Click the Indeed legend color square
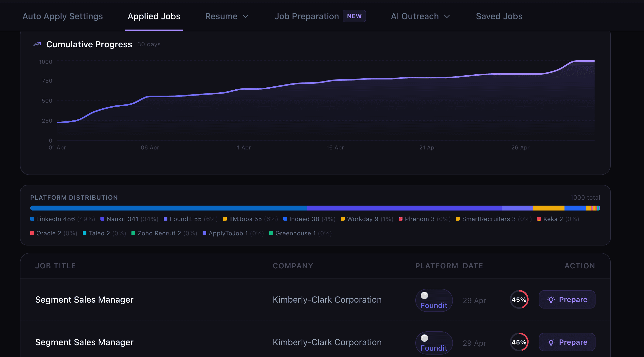Screen dimensions: 644x357 point(285,219)
